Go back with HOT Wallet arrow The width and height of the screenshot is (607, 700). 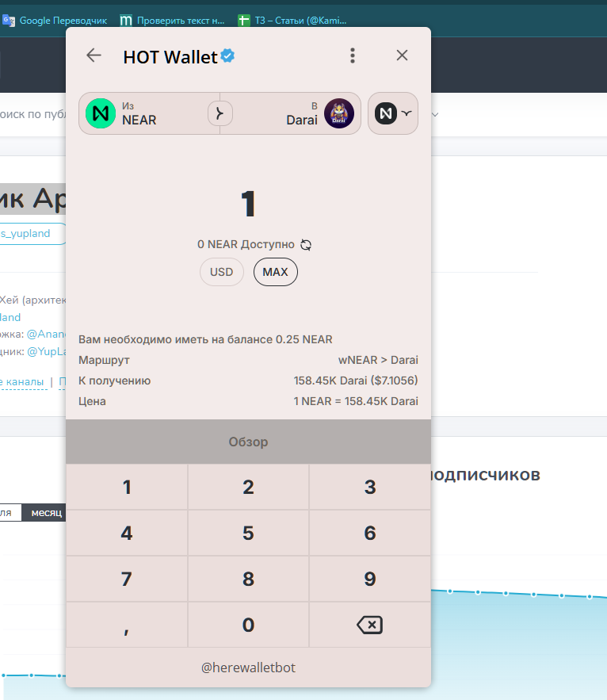coord(94,55)
